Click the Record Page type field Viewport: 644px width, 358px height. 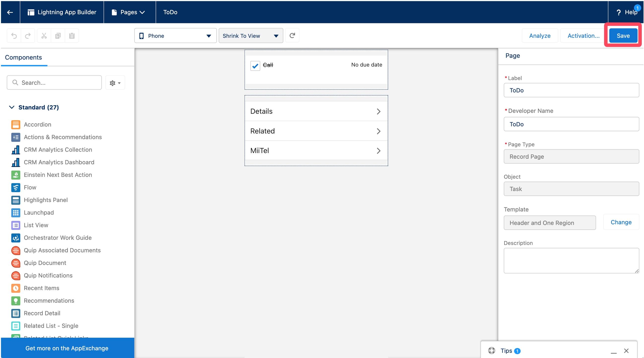571,157
